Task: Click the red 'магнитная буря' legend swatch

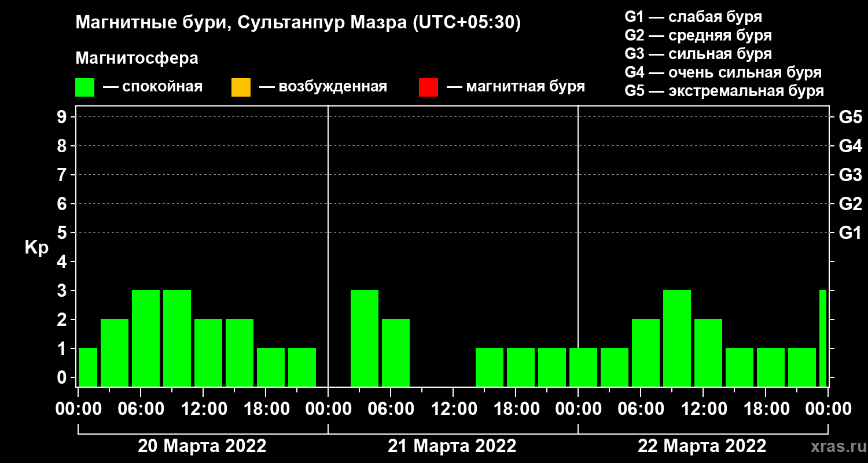Action: tap(428, 87)
